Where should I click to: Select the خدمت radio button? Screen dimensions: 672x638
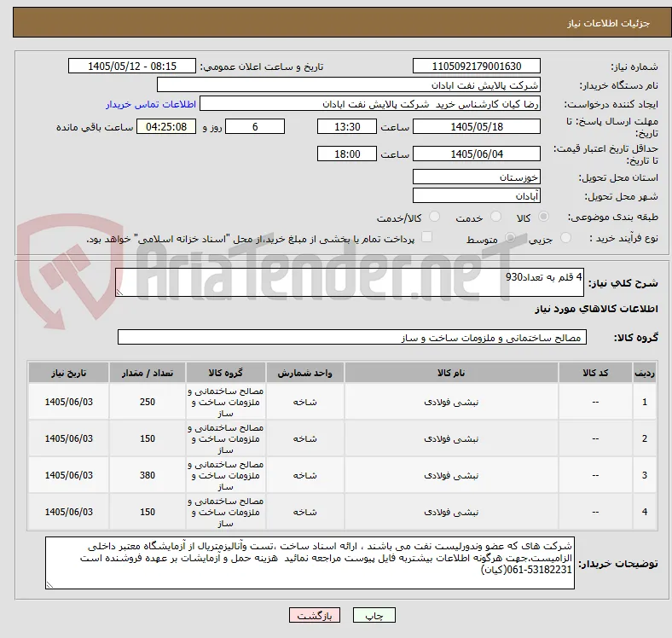tap(495, 217)
